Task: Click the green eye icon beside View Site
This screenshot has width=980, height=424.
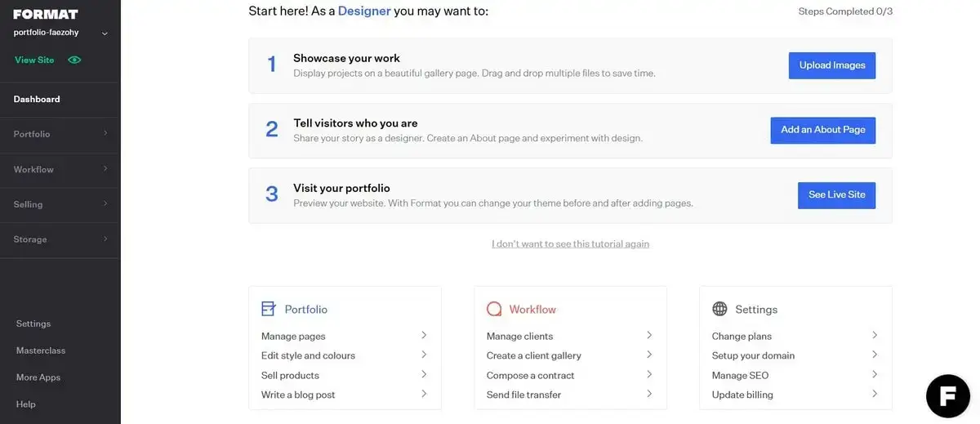Action: [75, 60]
